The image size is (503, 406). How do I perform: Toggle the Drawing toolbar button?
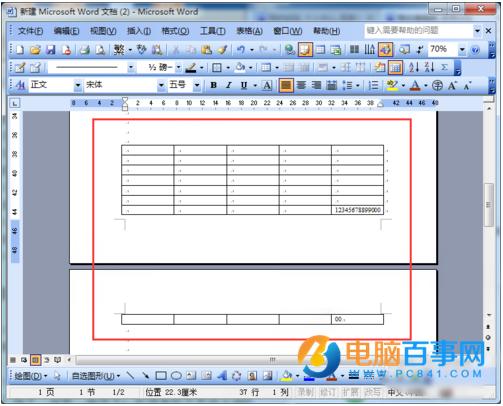tap(385, 50)
